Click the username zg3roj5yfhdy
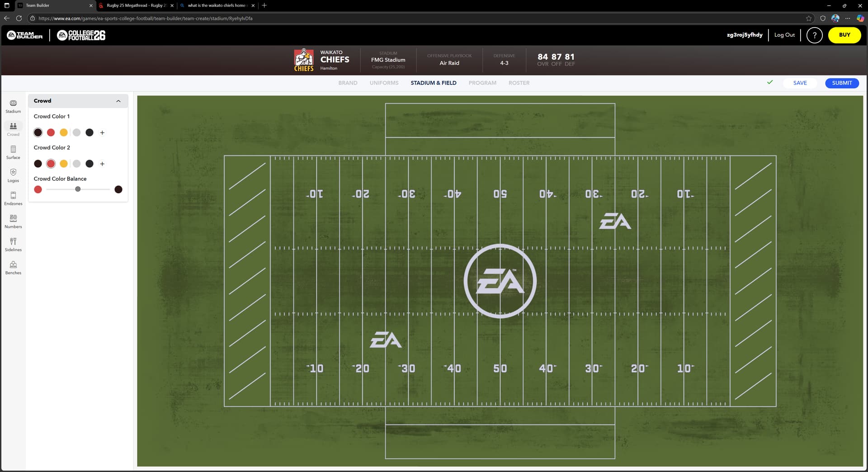 pos(745,35)
